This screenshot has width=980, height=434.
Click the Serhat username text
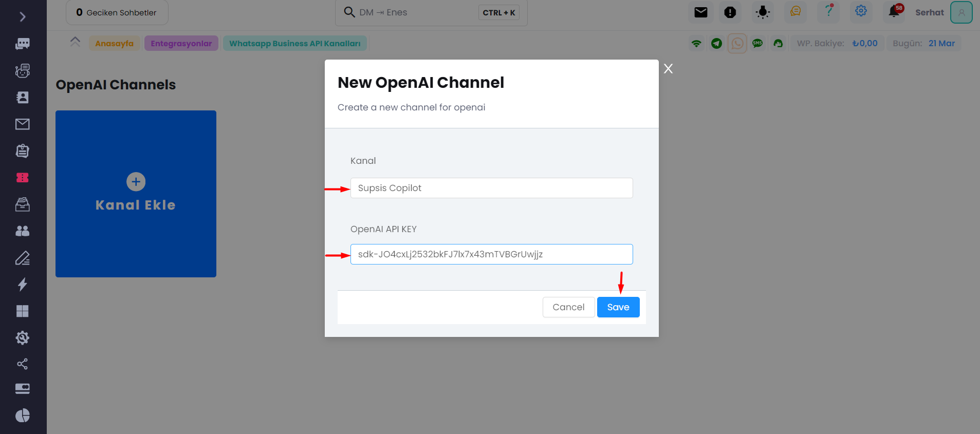(930, 12)
